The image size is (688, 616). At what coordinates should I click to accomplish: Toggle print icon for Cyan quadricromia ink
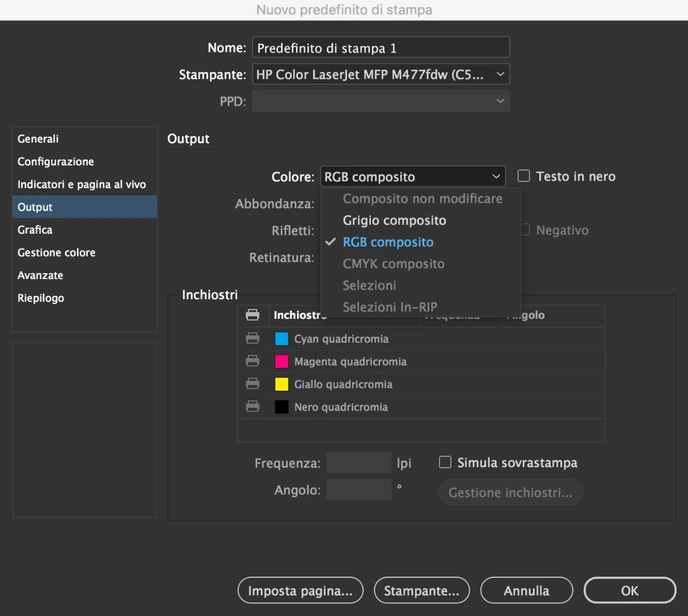pos(253,338)
